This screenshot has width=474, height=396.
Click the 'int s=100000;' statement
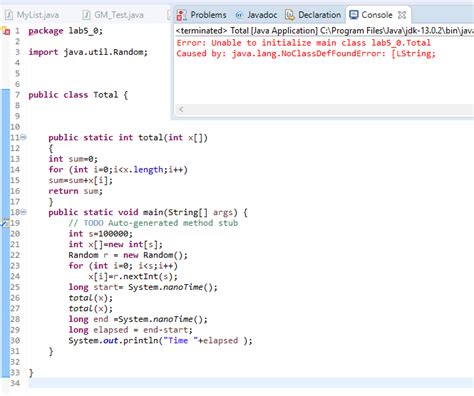[100, 234]
